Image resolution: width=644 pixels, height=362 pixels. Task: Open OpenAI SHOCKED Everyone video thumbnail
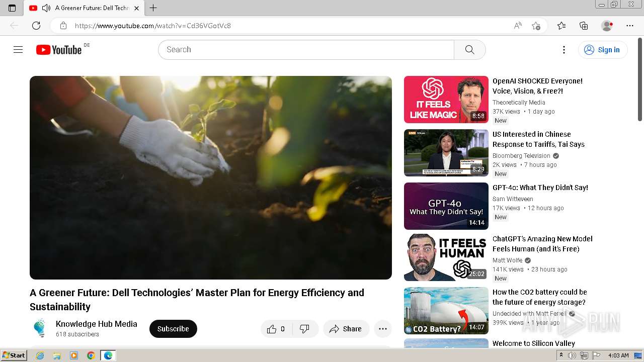(x=446, y=100)
